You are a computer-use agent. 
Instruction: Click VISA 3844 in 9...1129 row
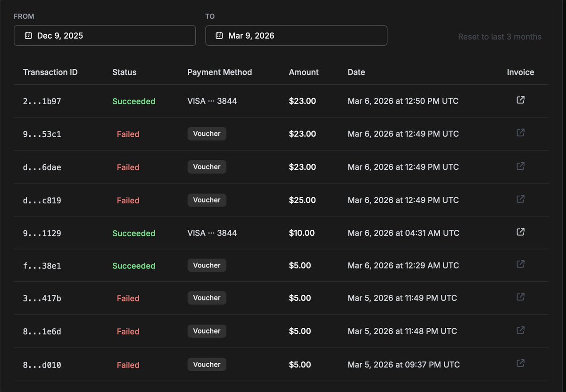212,233
